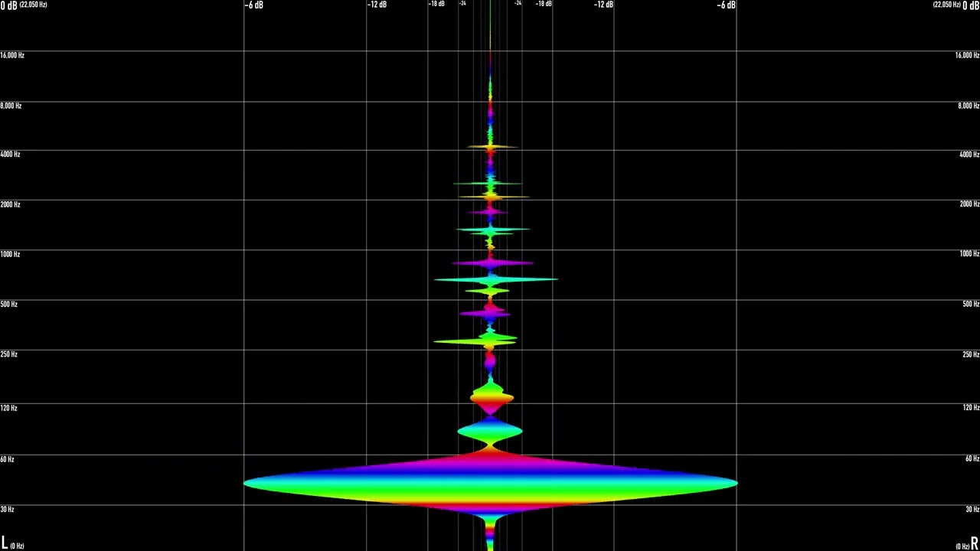Click the top-right "0 dB" label
Image resolution: width=980 pixels, height=551 pixels.
(x=971, y=5)
